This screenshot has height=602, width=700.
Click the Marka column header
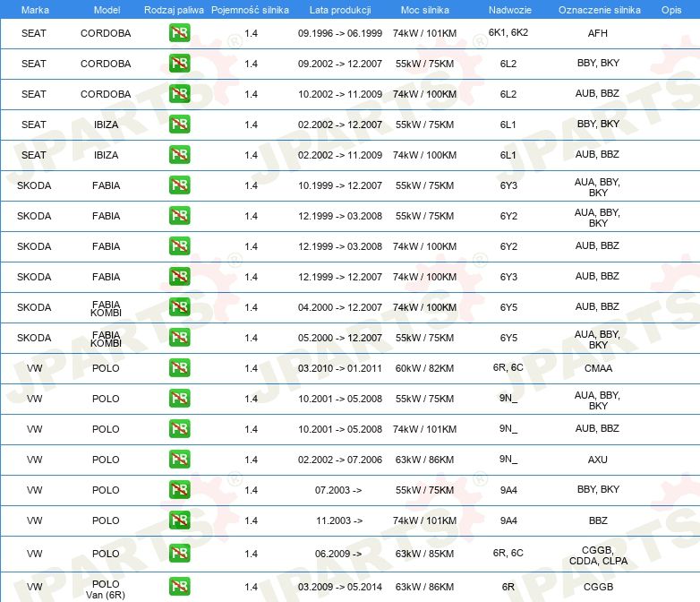35,10
